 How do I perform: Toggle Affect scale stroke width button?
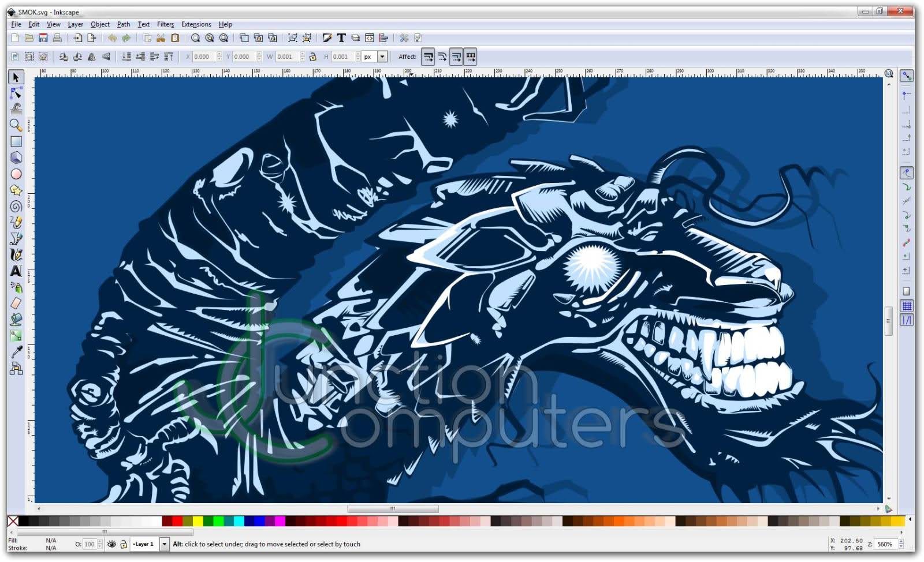click(x=429, y=57)
